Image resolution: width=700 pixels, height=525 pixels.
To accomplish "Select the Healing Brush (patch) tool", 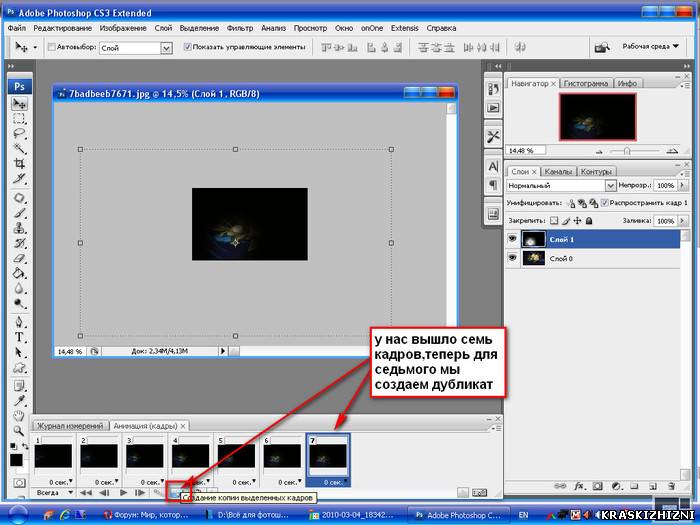I will coord(19,198).
